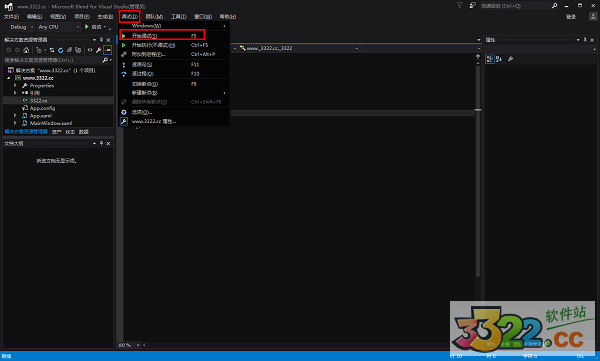Open the Debug configuration dropdown
600x361 pixels.
coord(21,27)
